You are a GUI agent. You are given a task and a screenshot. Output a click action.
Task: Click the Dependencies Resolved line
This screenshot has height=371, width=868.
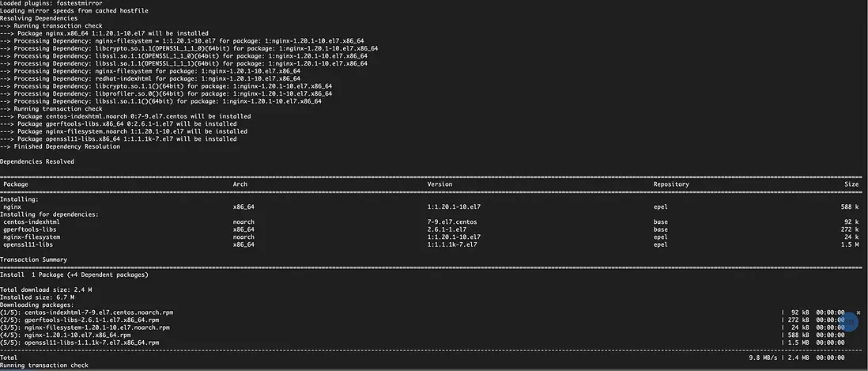(x=37, y=161)
